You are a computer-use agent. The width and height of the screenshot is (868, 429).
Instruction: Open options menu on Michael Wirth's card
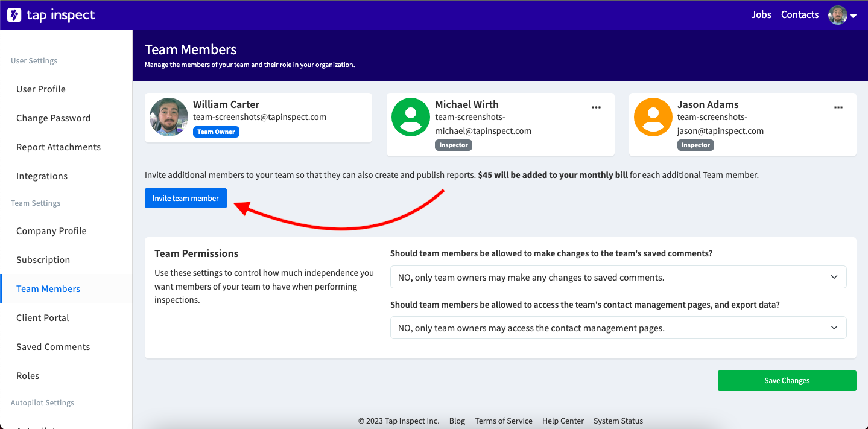[596, 107]
